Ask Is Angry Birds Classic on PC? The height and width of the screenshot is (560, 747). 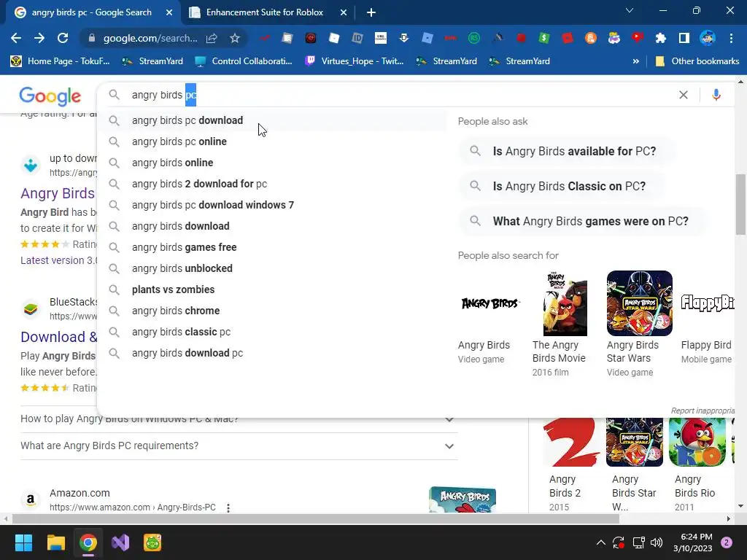561,186
